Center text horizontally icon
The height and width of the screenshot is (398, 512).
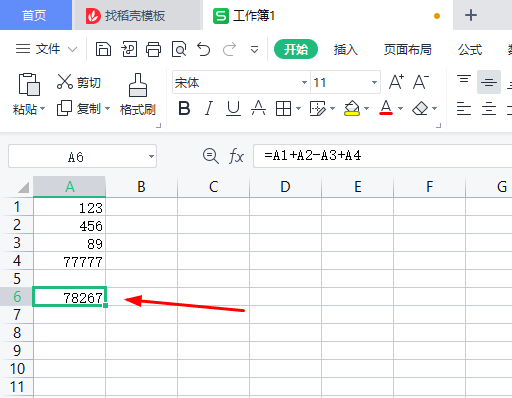click(x=489, y=109)
